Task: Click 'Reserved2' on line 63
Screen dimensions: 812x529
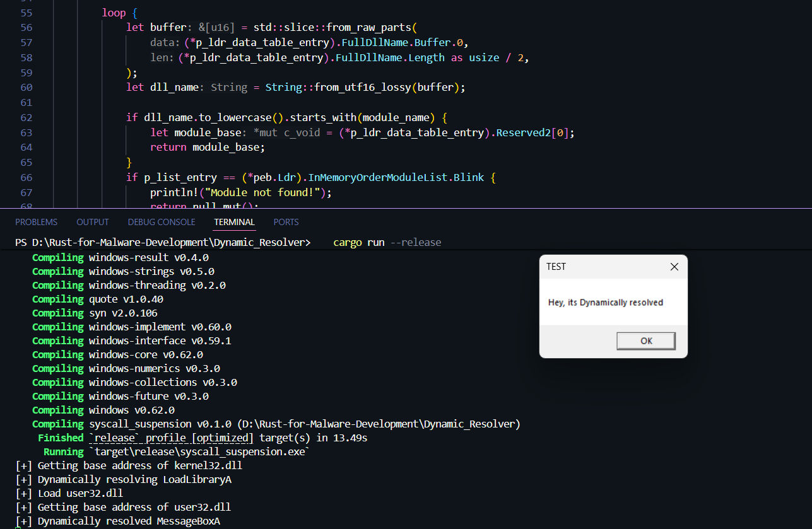Action: 523,132
